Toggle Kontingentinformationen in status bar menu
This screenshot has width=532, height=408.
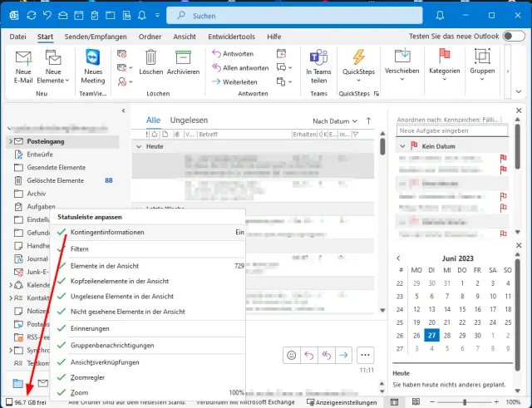(107, 233)
